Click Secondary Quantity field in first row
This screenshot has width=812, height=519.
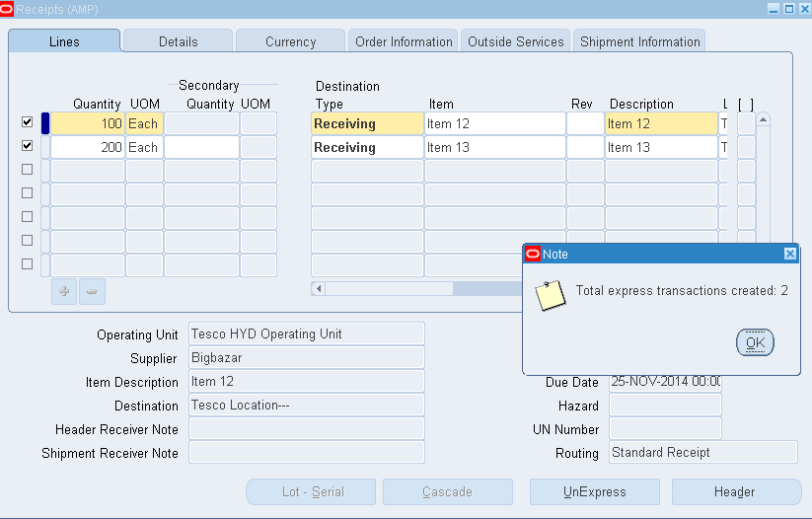click(201, 123)
